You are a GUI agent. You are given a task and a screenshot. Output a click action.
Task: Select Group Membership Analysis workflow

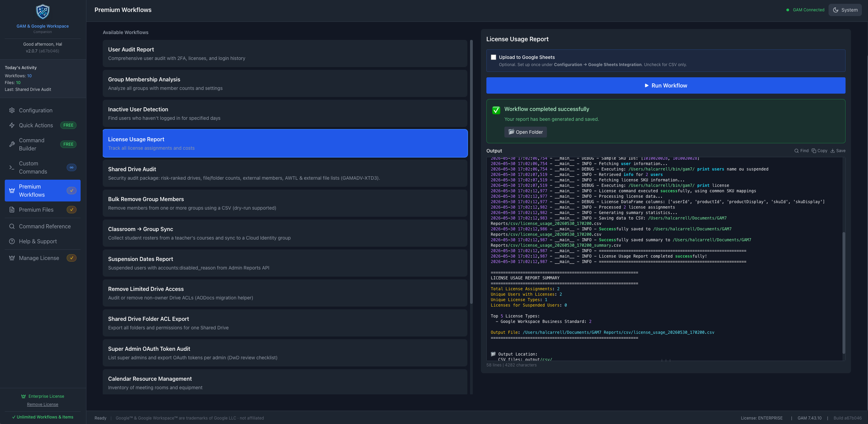pos(285,83)
